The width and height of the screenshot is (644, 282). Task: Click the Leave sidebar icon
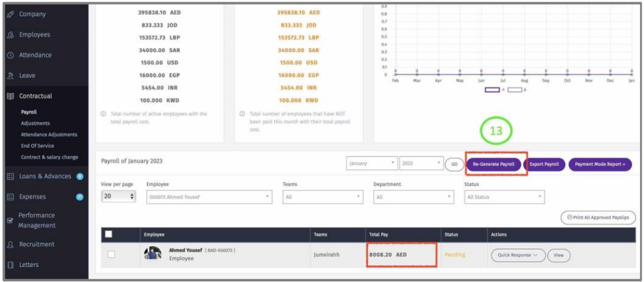(10, 76)
